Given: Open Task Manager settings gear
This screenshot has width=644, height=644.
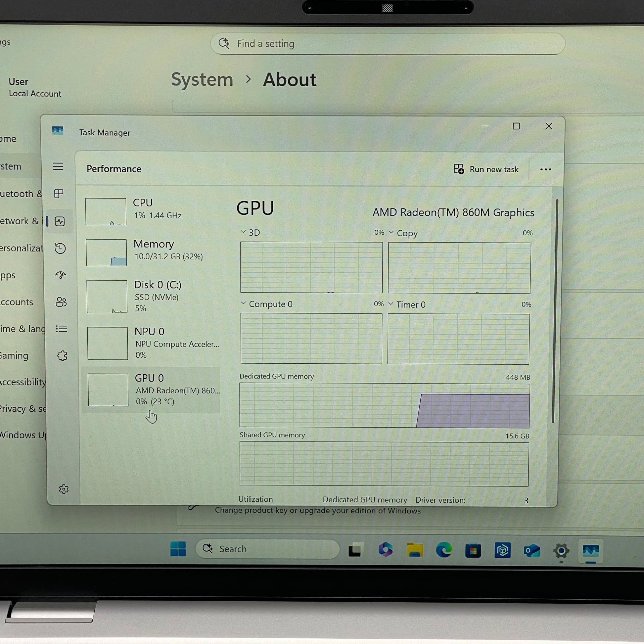Looking at the screenshot, I should (x=64, y=489).
